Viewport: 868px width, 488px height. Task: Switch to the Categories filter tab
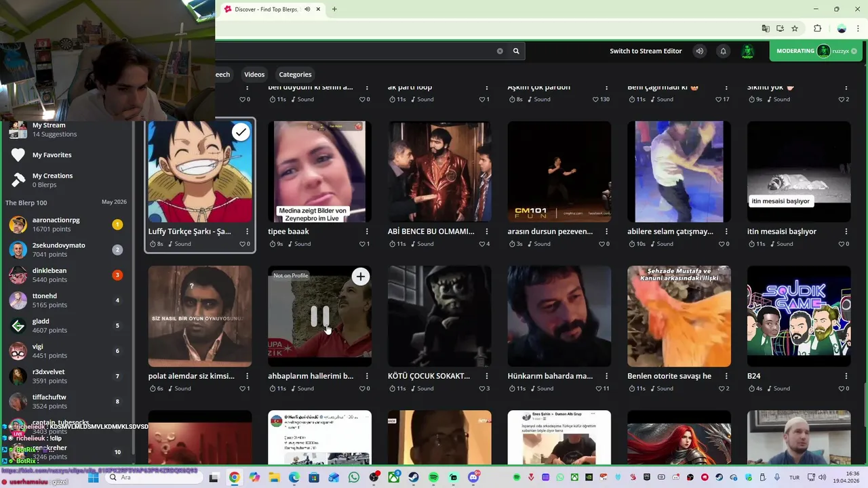[295, 75]
